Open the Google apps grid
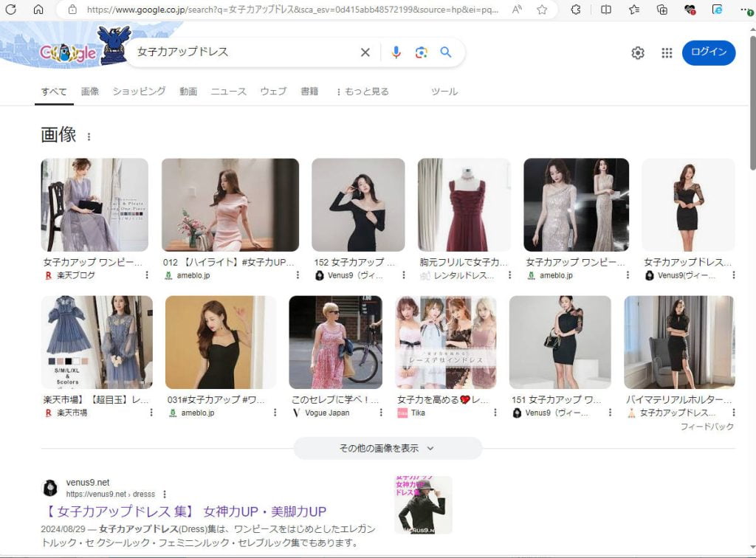756x558 pixels. click(x=667, y=53)
